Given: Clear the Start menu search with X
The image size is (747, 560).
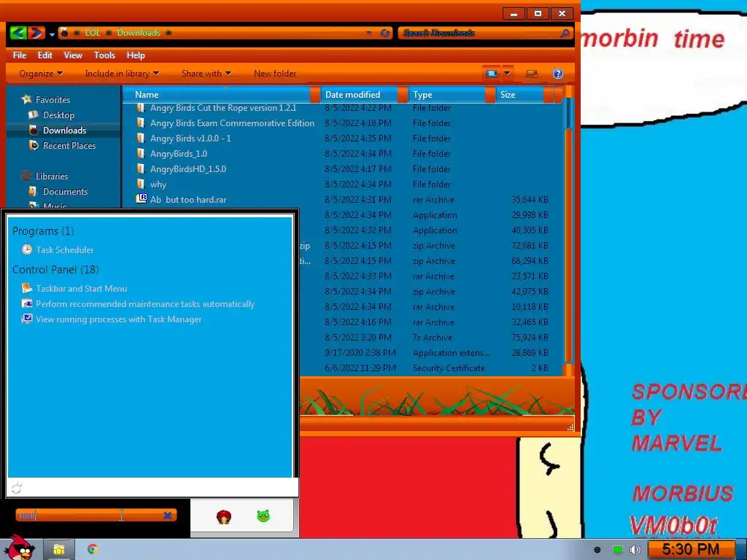Looking at the screenshot, I should pos(168,516).
